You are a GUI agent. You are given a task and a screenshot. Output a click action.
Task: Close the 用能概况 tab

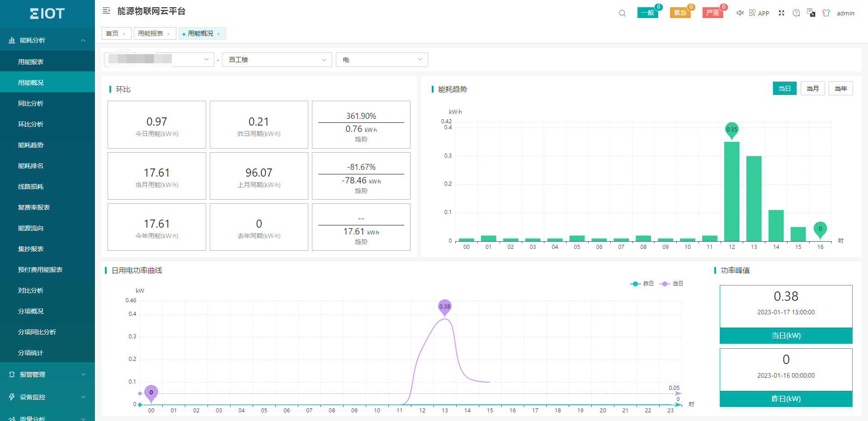tap(218, 34)
